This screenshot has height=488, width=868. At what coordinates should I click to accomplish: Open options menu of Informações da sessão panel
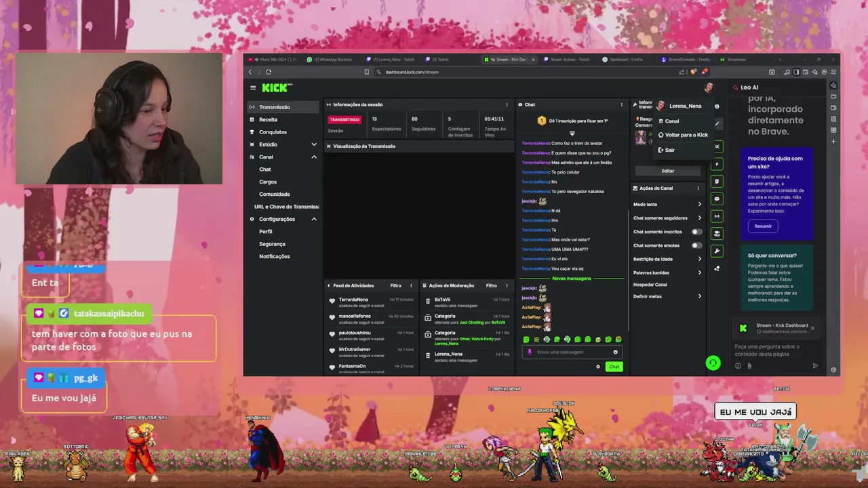(507, 104)
